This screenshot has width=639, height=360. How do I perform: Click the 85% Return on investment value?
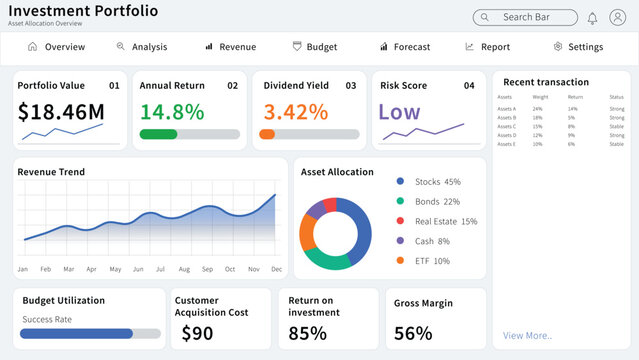308,333
